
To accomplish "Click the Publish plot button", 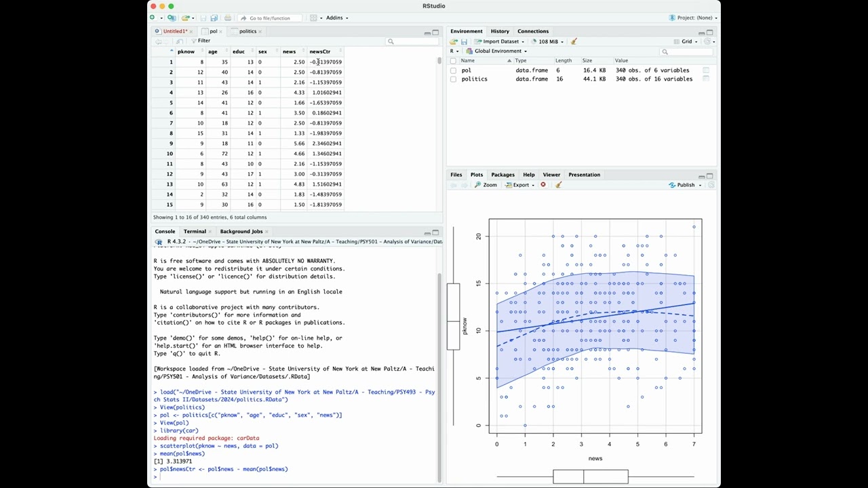I will (x=681, y=185).
